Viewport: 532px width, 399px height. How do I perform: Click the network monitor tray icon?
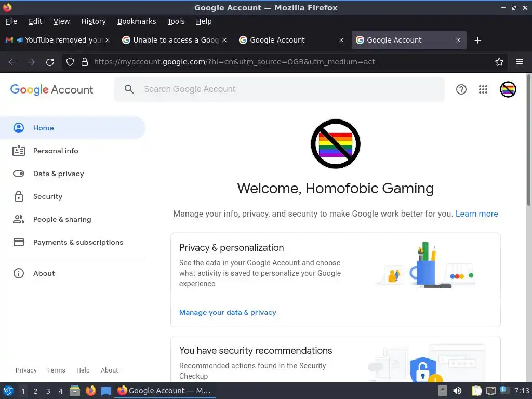point(490,391)
